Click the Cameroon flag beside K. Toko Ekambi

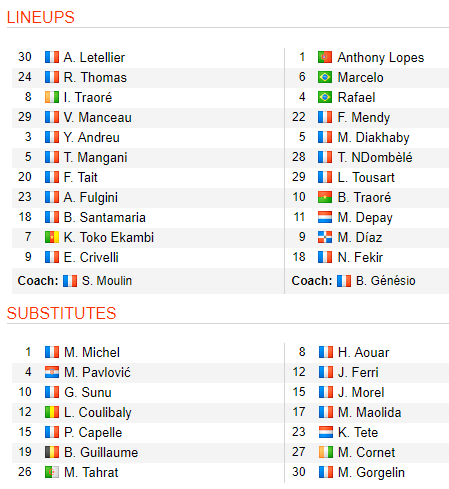52,237
